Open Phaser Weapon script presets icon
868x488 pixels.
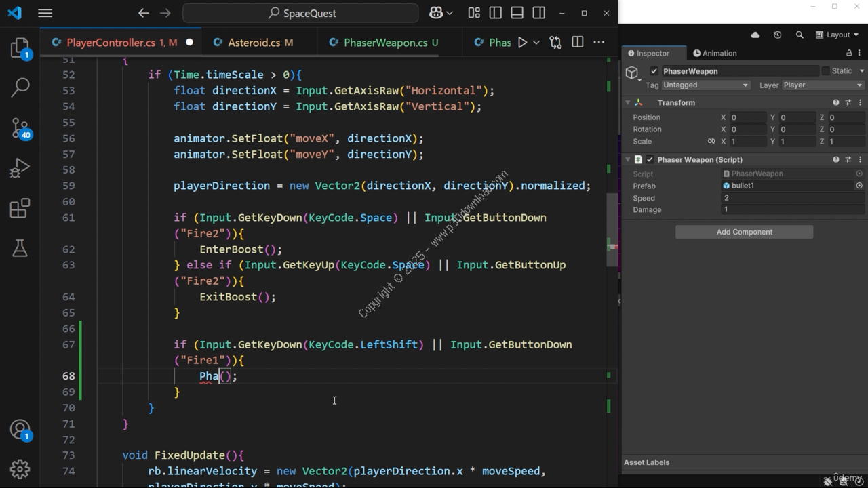848,159
